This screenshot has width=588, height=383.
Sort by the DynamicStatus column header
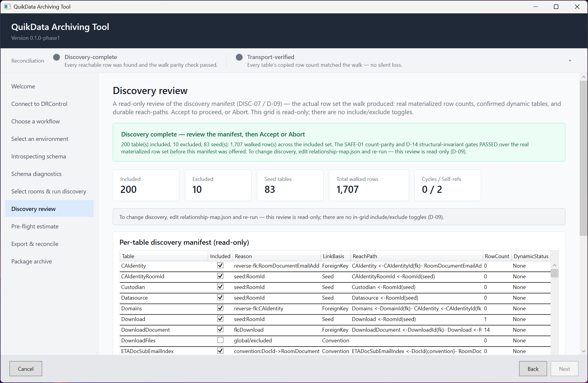[x=531, y=256]
